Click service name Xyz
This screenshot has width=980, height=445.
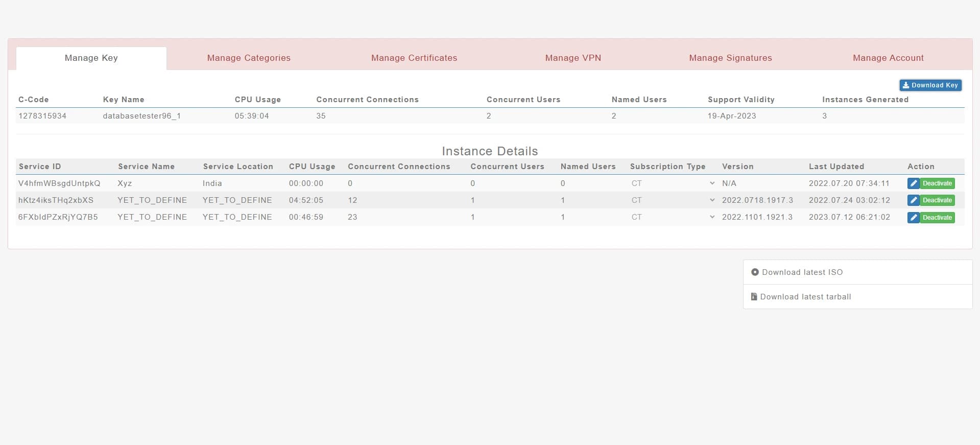pos(125,183)
